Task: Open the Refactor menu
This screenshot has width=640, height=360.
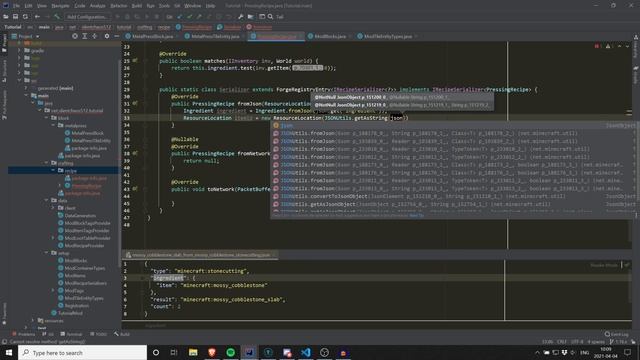Action: [x=119, y=6]
